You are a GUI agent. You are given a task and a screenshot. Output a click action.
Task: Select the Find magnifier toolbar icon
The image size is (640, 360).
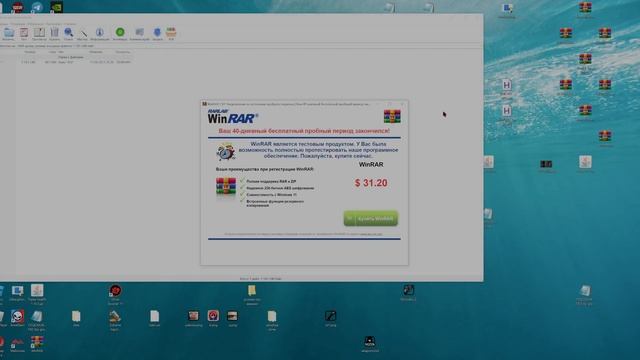[x=69, y=33]
